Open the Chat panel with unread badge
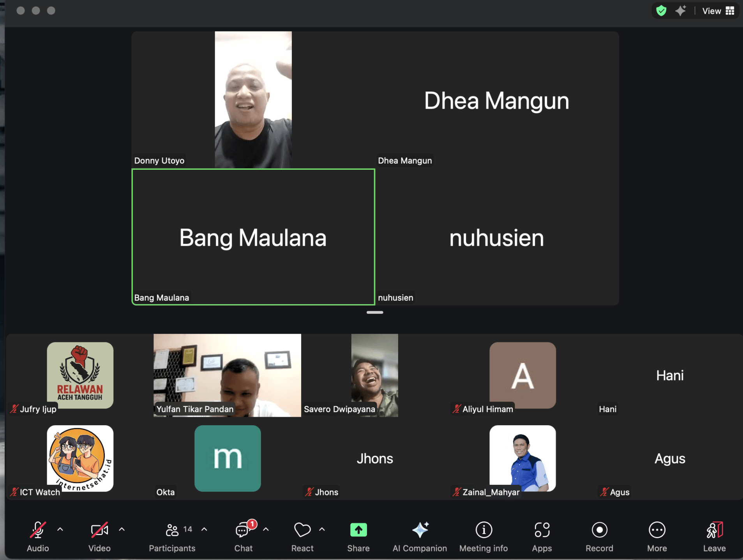This screenshot has width=743, height=560. pyautogui.click(x=244, y=537)
